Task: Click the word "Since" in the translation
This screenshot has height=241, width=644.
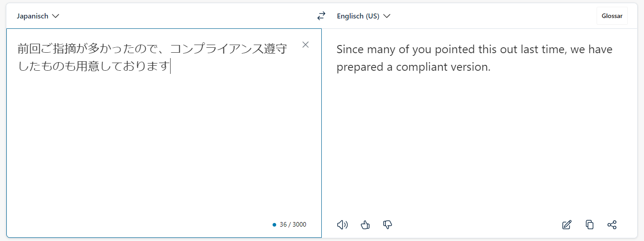Action: [349, 49]
